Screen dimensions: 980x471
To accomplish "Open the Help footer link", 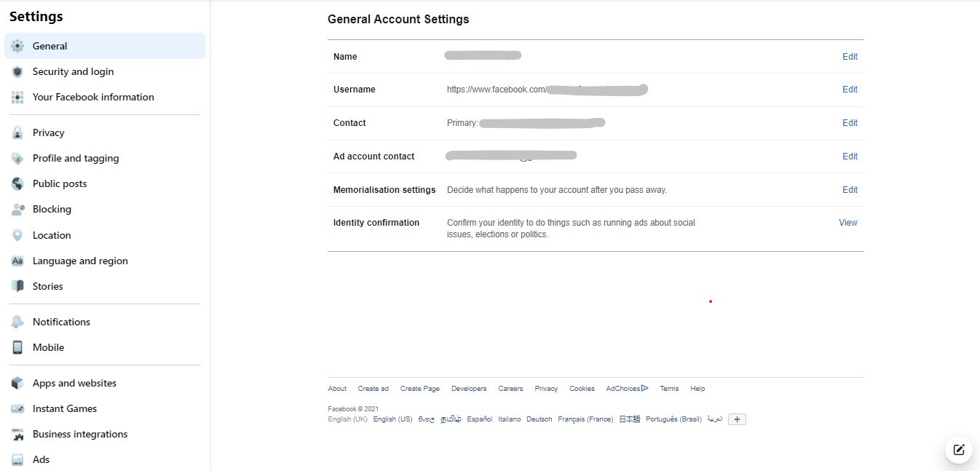I will (698, 389).
